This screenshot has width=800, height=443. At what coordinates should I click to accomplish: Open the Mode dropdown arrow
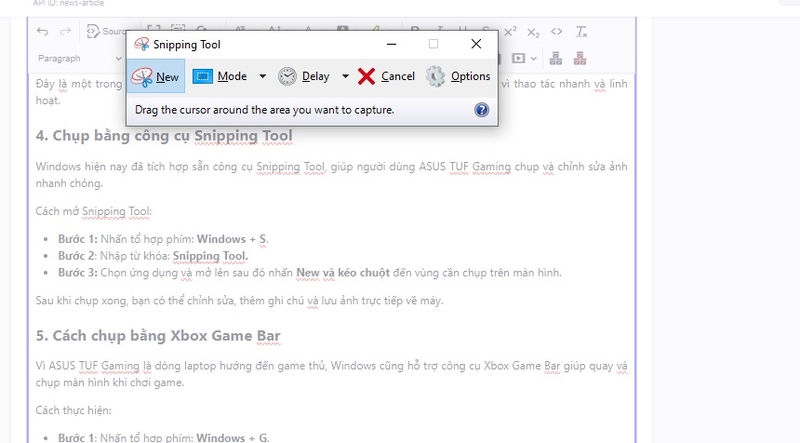click(x=262, y=77)
